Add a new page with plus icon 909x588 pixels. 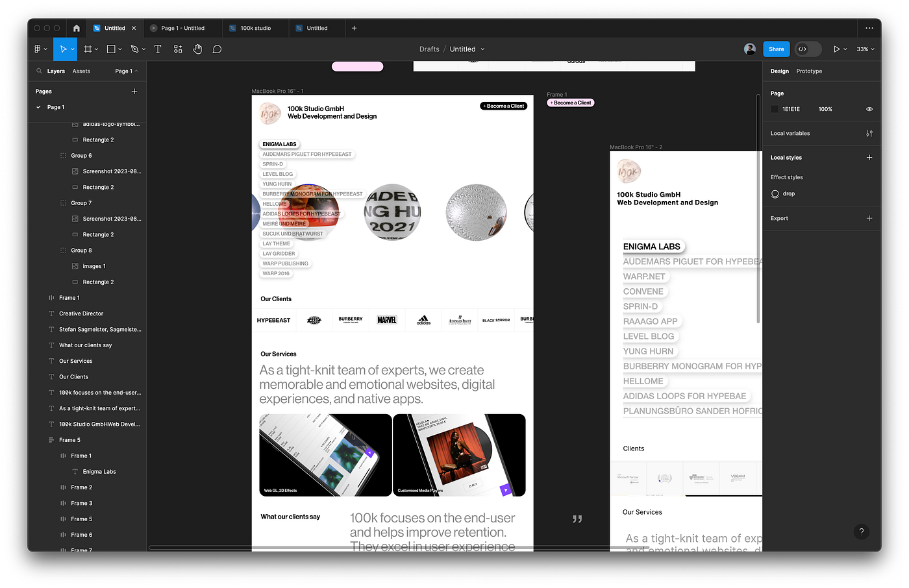point(134,92)
